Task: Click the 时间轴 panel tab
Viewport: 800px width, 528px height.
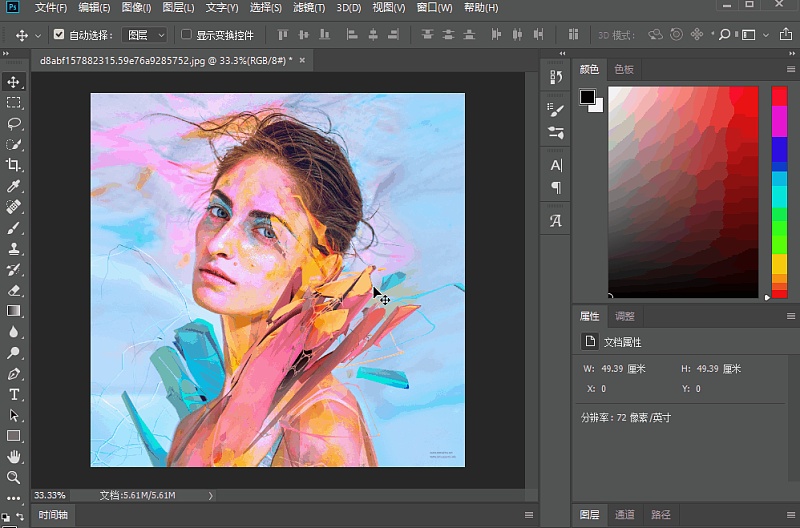Action: click(x=53, y=515)
